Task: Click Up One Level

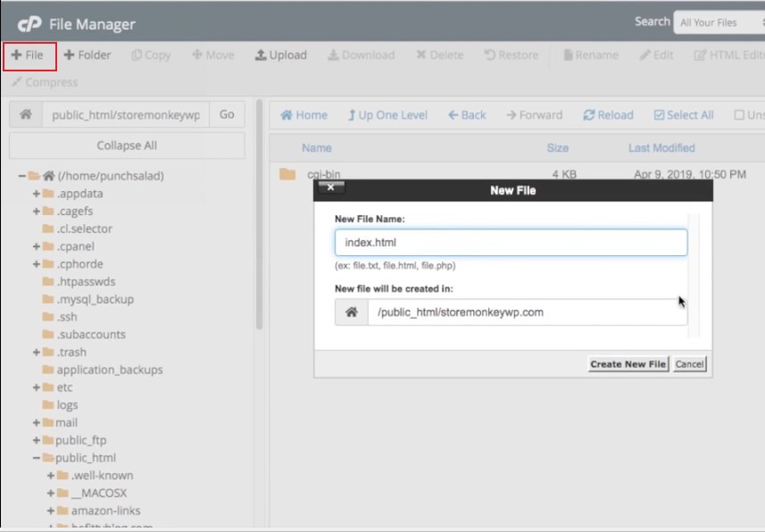Action: click(388, 115)
